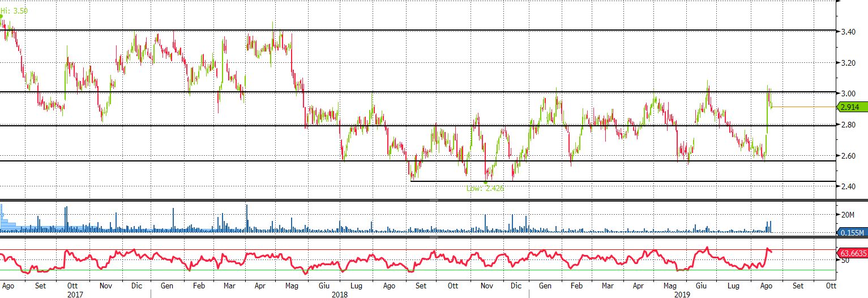Image resolution: width=868 pixels, height=298 pixels.
Task: Click the 2.80 price axis label
Action: (x=848, y=125)
